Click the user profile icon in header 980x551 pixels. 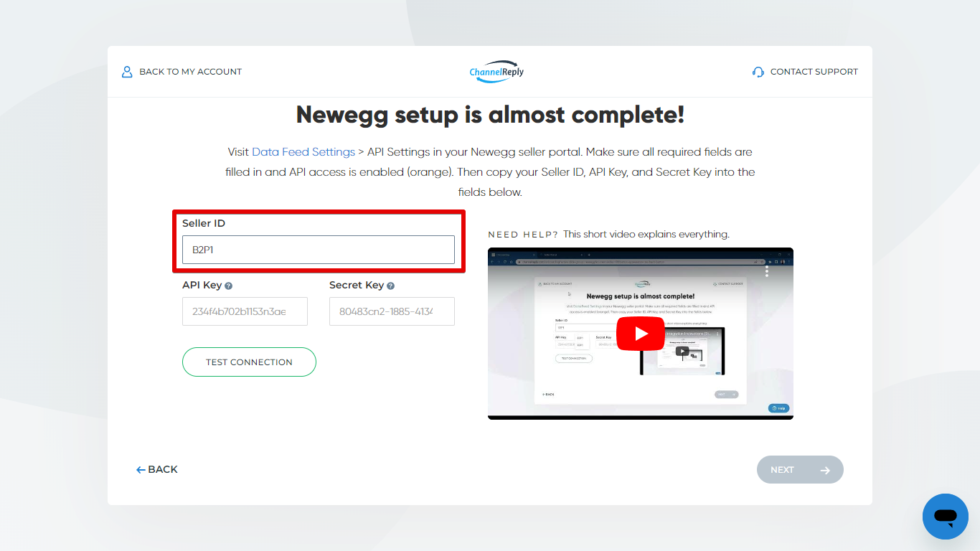(127, 72)
